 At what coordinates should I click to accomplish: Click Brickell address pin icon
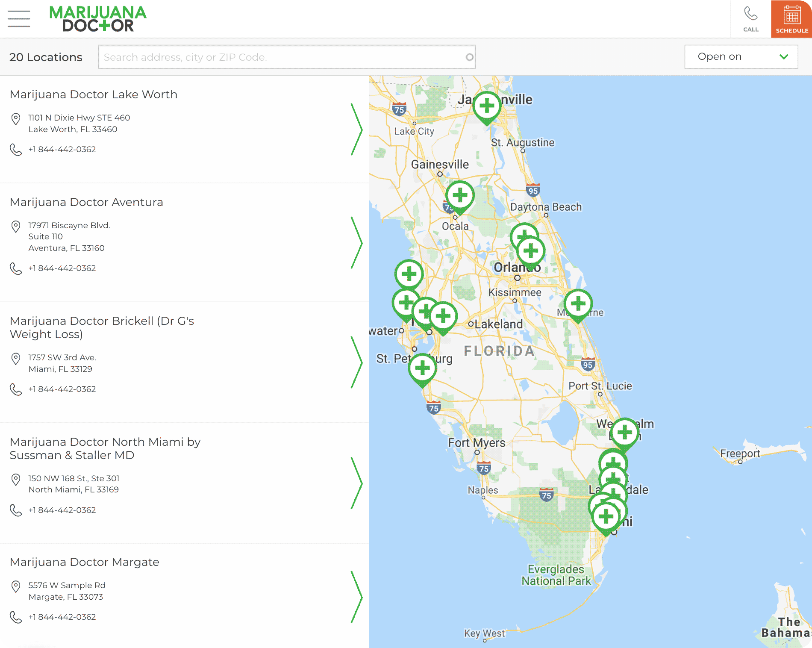[x=16, y=359]
